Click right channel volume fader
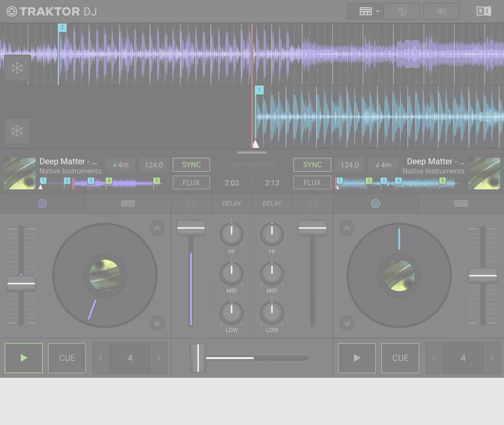This screenshot has height=425, width=504. pos(312,228)
